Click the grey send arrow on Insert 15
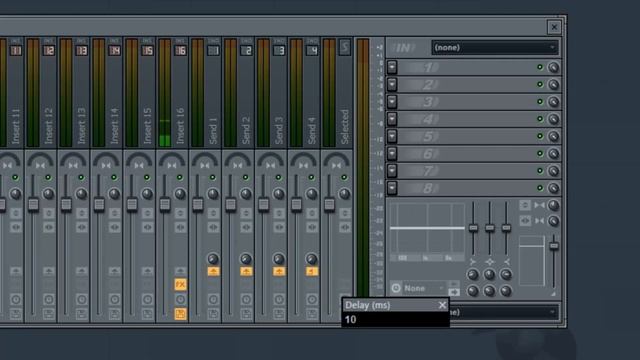This screenshot has height=360, width=640. [x=147, y=271]
